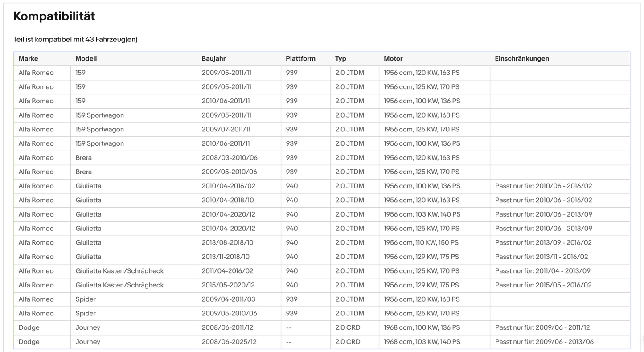Click the Typ column header
The height and width of the screenshot is (352, 644).
point(340,59)
